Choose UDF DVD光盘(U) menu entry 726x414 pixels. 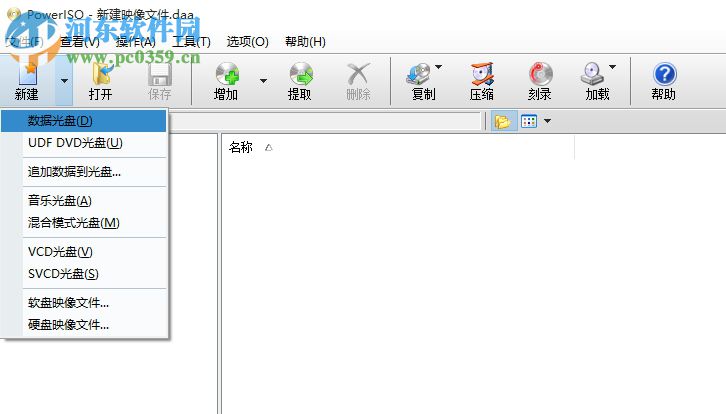coord(84,143)
